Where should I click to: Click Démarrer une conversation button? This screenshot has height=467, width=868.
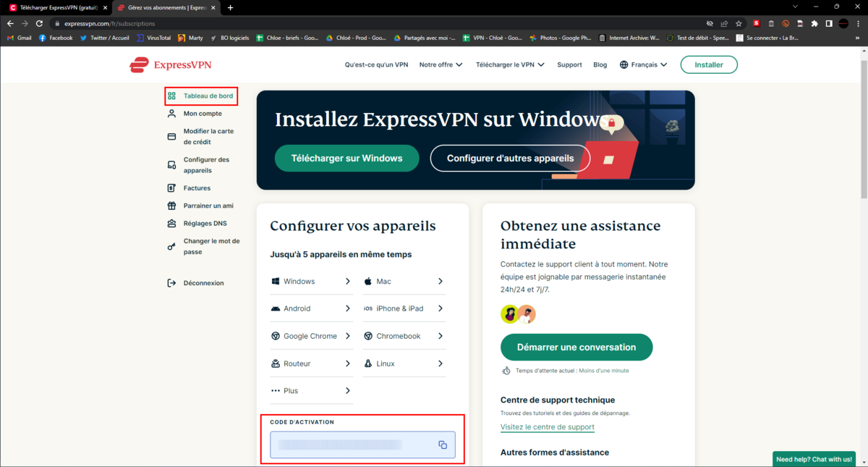(x=576, y=347)
